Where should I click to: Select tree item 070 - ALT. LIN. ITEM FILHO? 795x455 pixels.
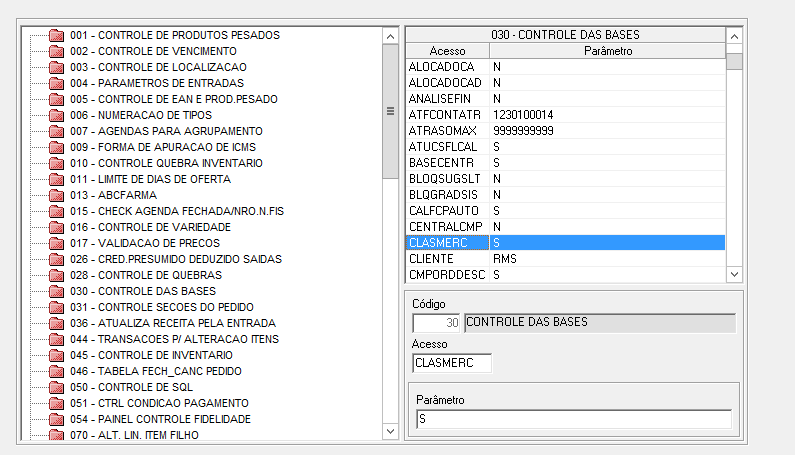click(x=134, y=435)
